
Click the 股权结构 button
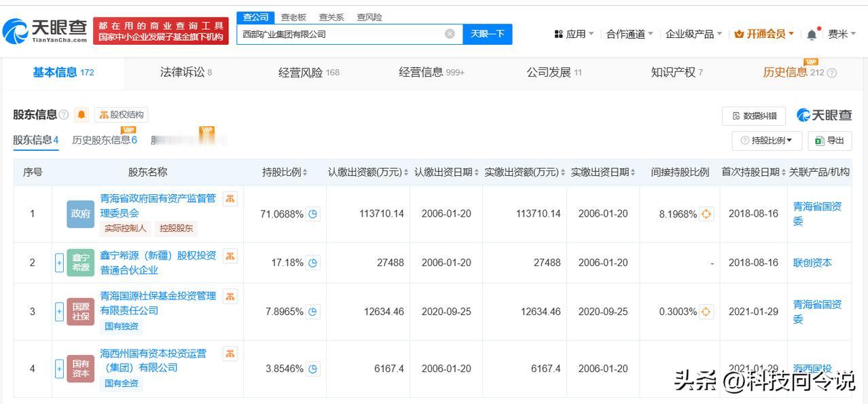pyautogui.click(x=122, y=115)
